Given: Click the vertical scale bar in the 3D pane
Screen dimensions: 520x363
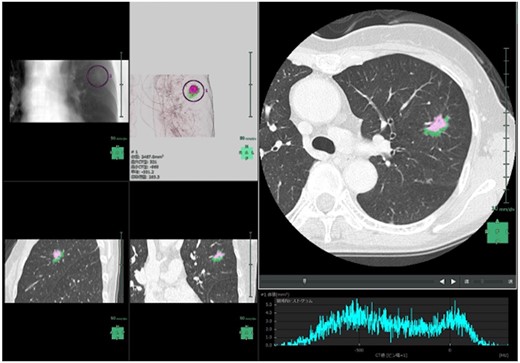Looking at the screenshot, I should tap(251, 85).
